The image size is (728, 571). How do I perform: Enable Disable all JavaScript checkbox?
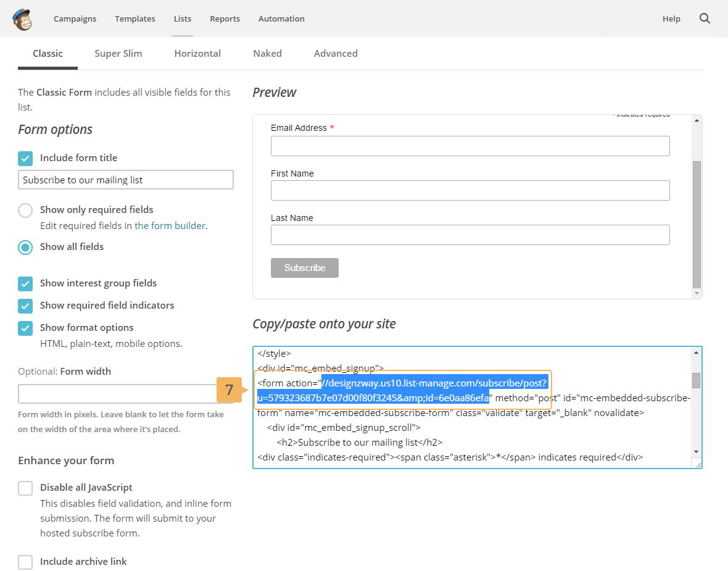point(25,488)
